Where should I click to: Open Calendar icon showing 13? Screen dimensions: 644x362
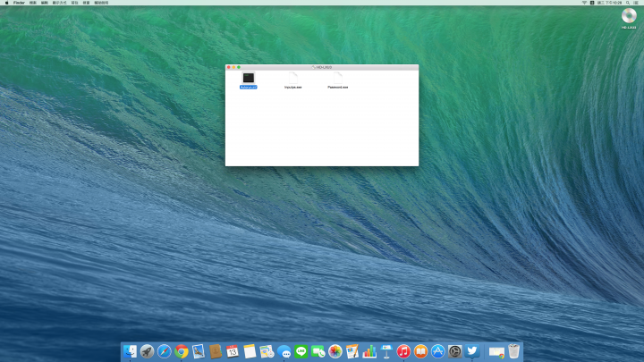click(233, 351)
